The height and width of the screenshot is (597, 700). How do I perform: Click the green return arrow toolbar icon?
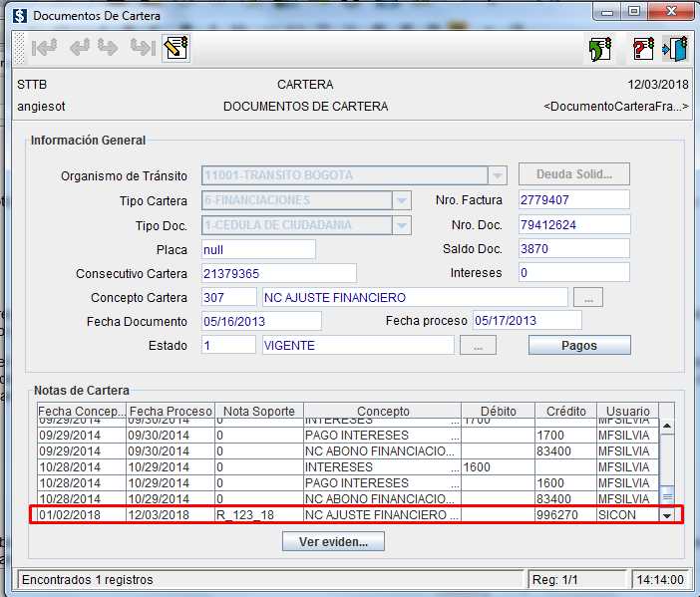[x=599, y=49]
